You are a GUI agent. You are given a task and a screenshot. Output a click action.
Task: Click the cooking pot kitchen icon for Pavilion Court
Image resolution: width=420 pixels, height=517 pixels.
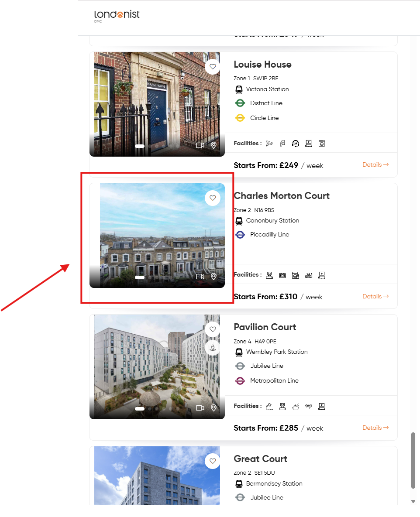(x=296, y=407)
